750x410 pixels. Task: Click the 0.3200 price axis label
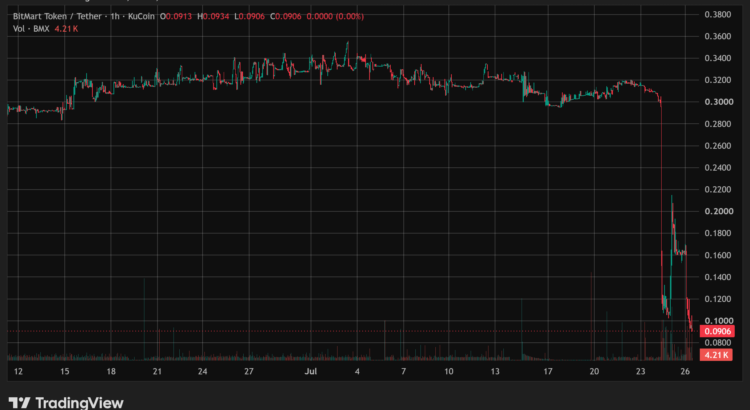pos(717,80)
